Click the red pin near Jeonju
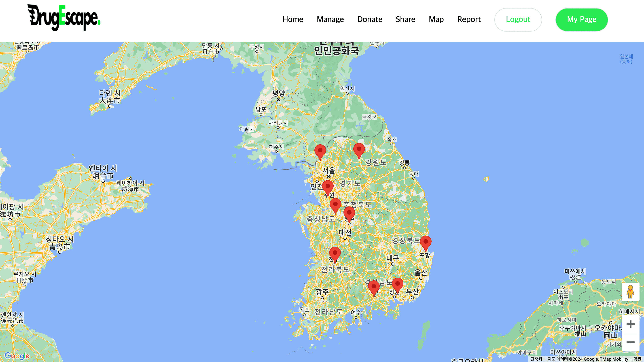The height and width of the screenshot is (362, 644). click(335, 255)
